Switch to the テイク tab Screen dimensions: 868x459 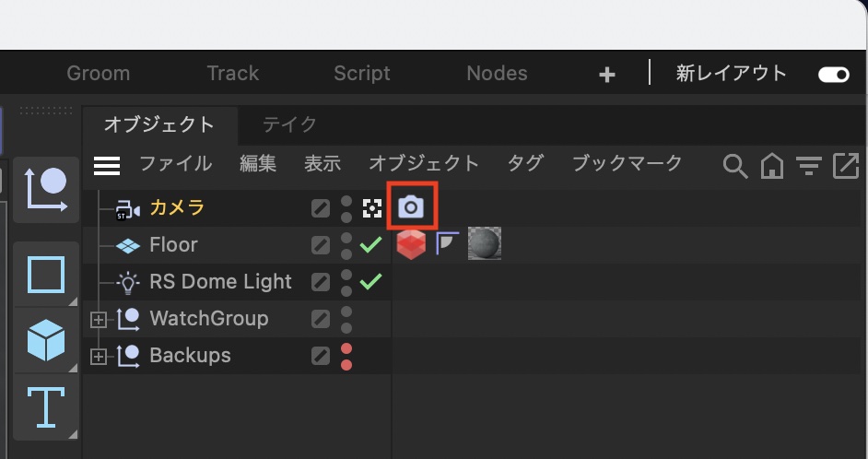(x=289, y=124)
